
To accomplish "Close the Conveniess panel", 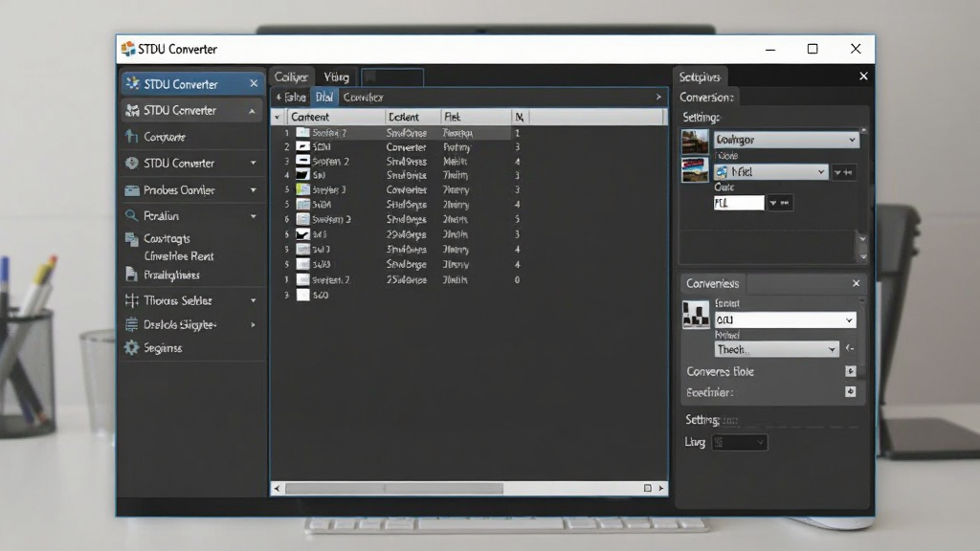I will point(857,283).
